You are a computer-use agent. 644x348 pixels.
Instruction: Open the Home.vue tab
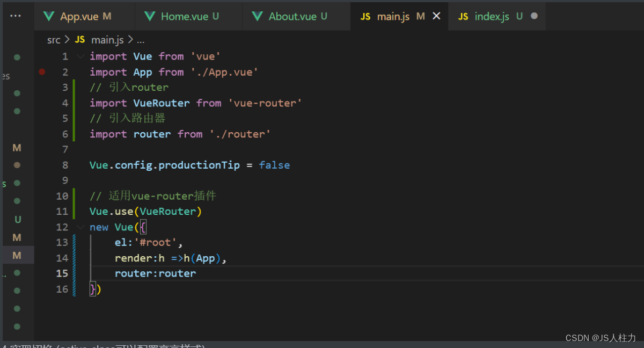(188, 16)
